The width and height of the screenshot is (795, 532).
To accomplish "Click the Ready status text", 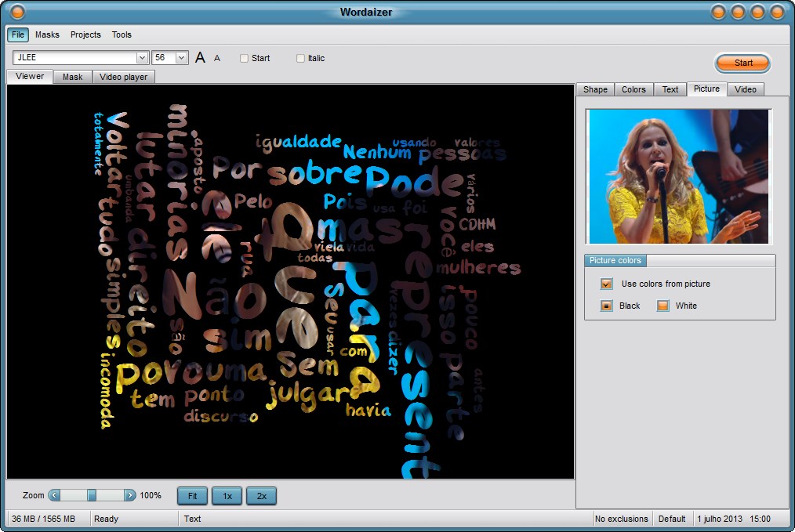I will tap(106, 519).
